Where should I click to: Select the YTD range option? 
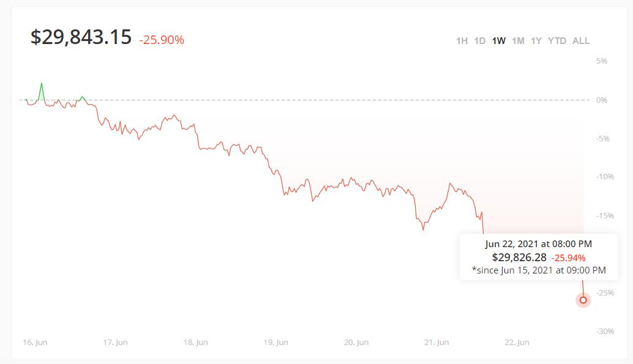(x=557, y=41)
